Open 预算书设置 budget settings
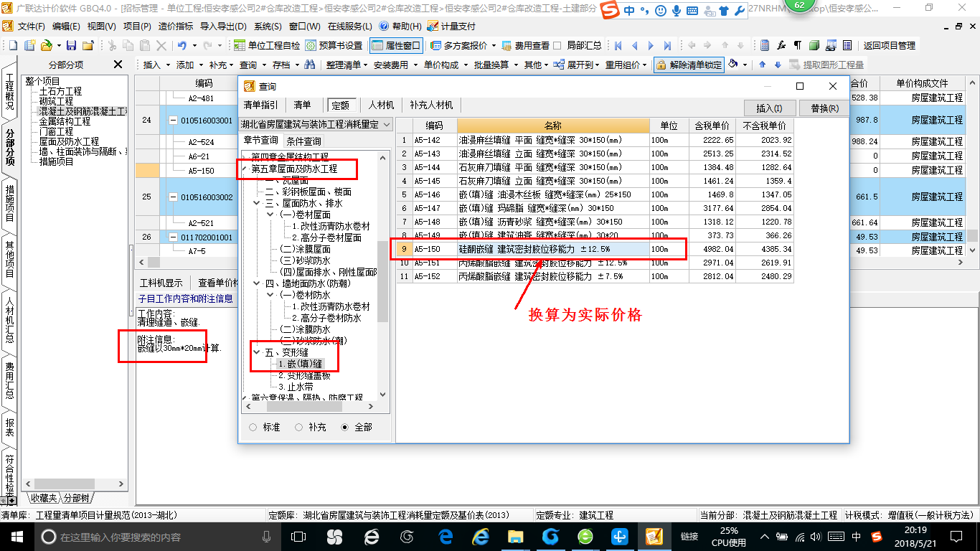Viewport: 980px width, 551px height. tap(334, 45)
